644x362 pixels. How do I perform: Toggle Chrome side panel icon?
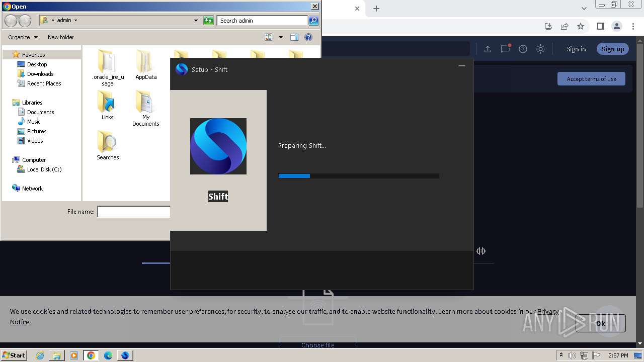pyautogui.click(x=600, y=26)
